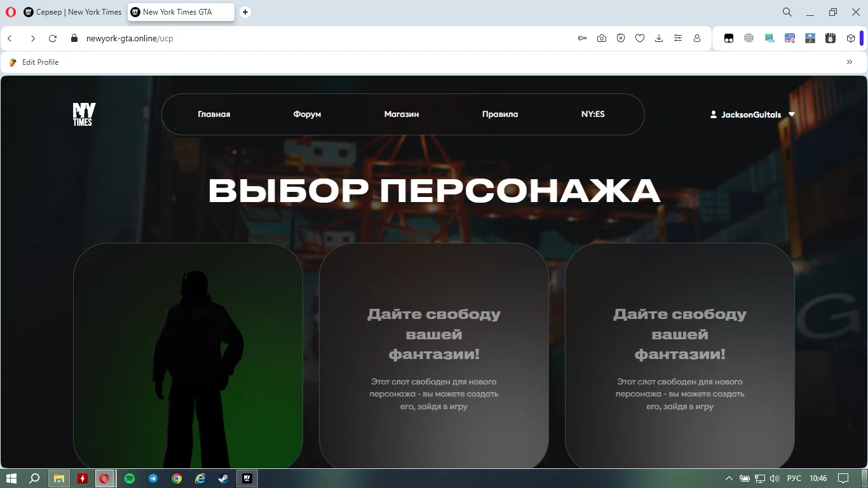This screenshot has width=868, height=488.
Task: Open the Tampermonkey extension icon
Action: click(729, 38)
